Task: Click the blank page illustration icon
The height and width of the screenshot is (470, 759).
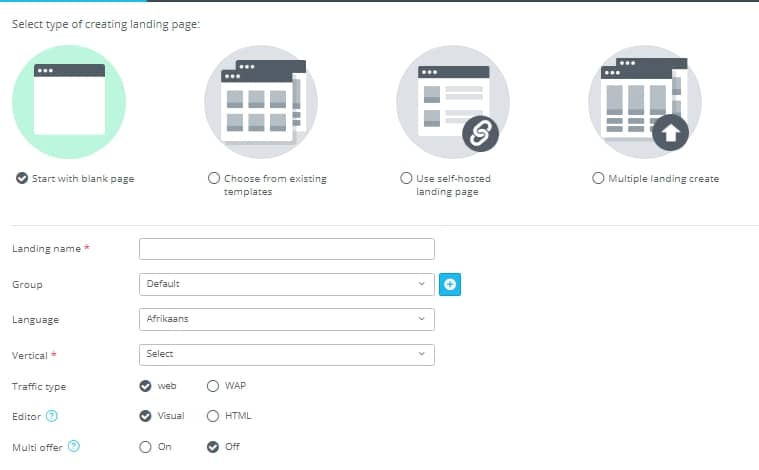Action: pos(69,102)
